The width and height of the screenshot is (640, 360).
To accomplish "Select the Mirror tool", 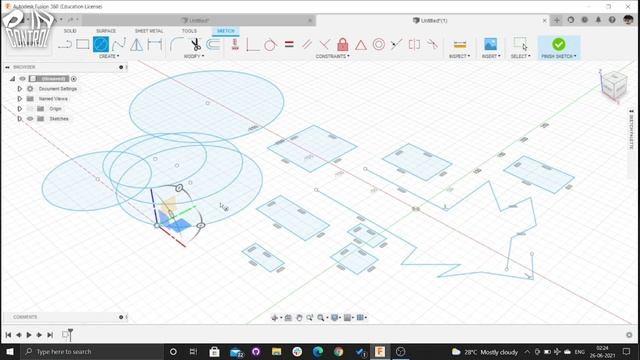I will tap(137, 44).
